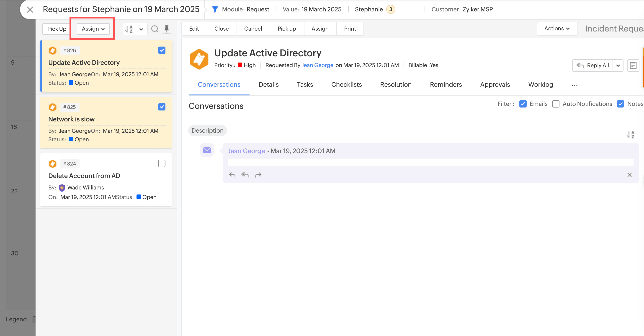Click the red High priority color indicator

tap(240, 65)
